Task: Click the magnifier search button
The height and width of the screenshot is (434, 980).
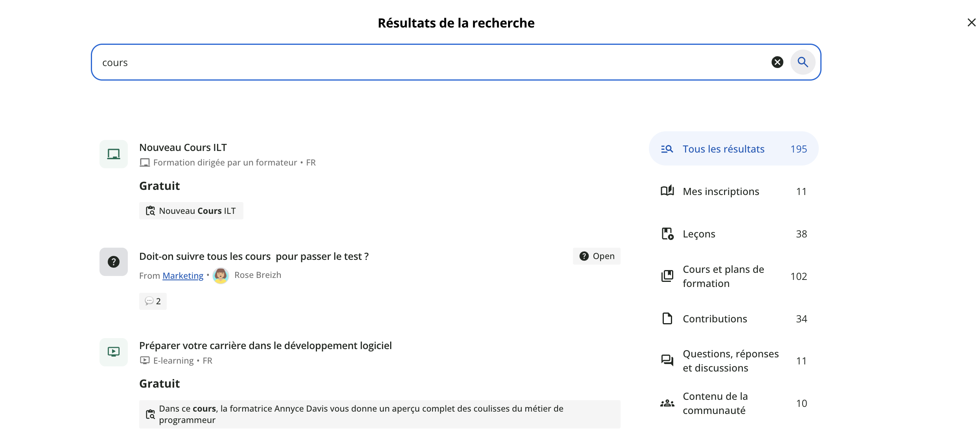Action: tap(803, 62)
